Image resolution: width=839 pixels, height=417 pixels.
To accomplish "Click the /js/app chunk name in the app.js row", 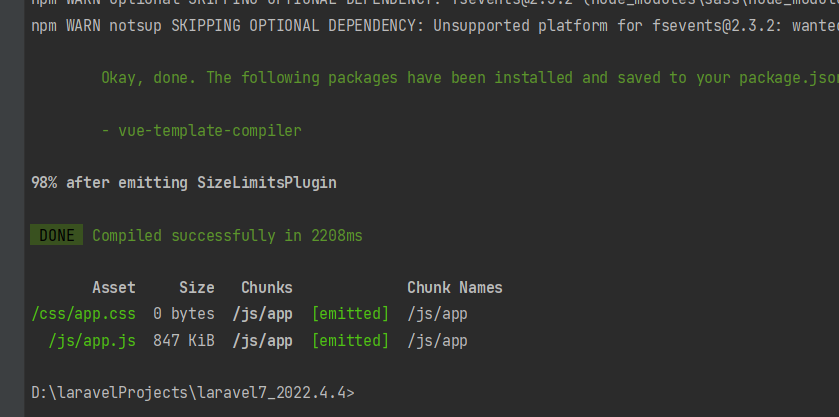I will click(437, 340).
